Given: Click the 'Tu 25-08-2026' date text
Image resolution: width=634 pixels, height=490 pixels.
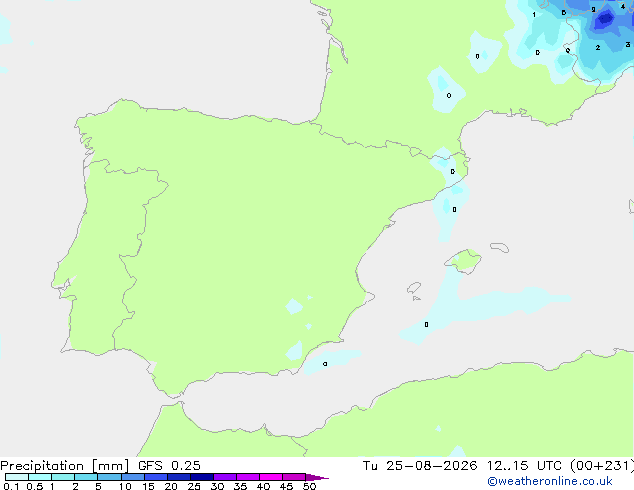Looking at the screenshot, I should pos(420,466).
